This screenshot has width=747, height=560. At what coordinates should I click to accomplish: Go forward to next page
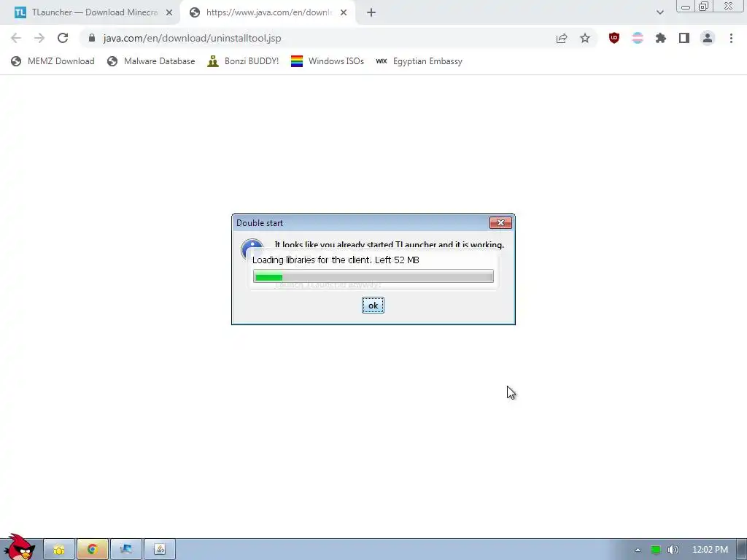pos(39,38)
